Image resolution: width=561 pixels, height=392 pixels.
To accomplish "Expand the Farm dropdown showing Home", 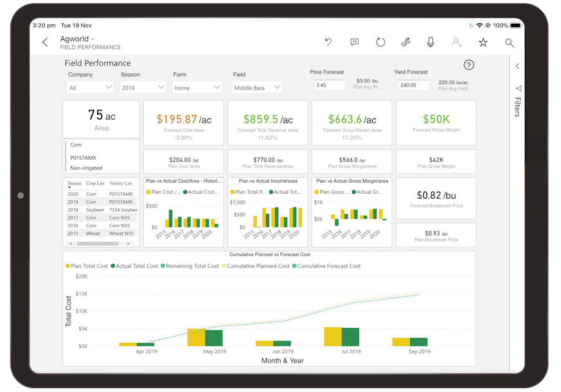I will (197, 88).
